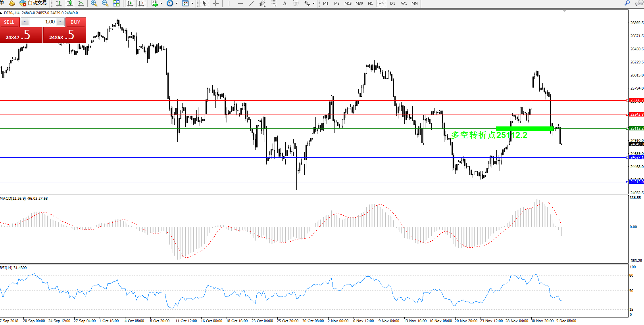Switch to the D1 timeframe
644x325 pixels.
tap(392, 3)
